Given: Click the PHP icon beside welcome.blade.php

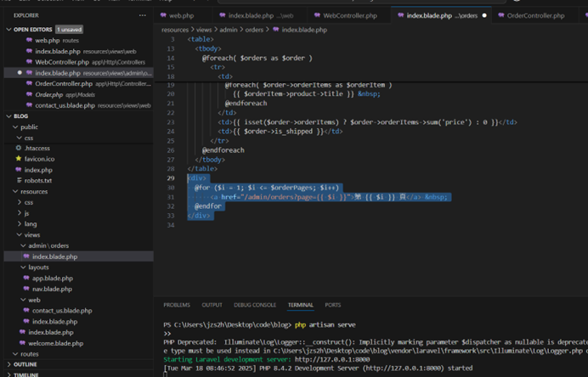Looking at the screenshot, I should pos(22,343).
